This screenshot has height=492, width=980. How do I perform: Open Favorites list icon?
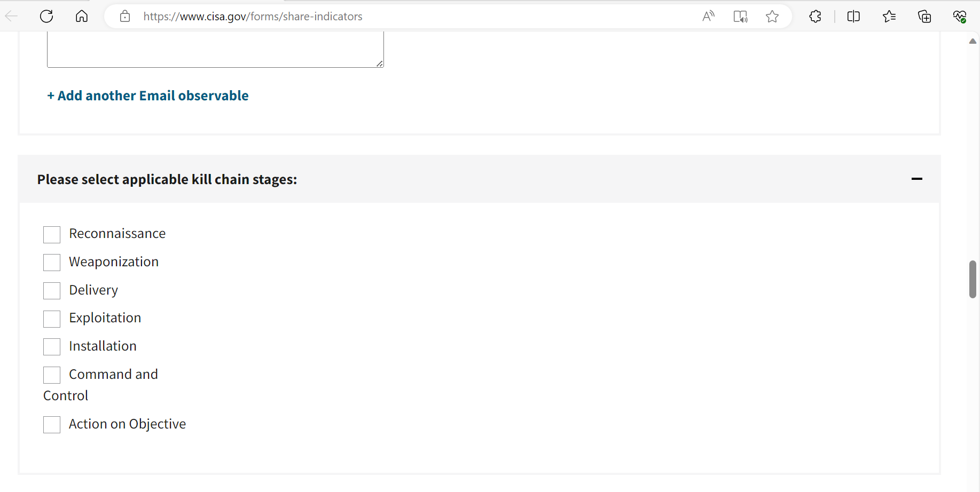pyautogui.click(x=889, y=17)
